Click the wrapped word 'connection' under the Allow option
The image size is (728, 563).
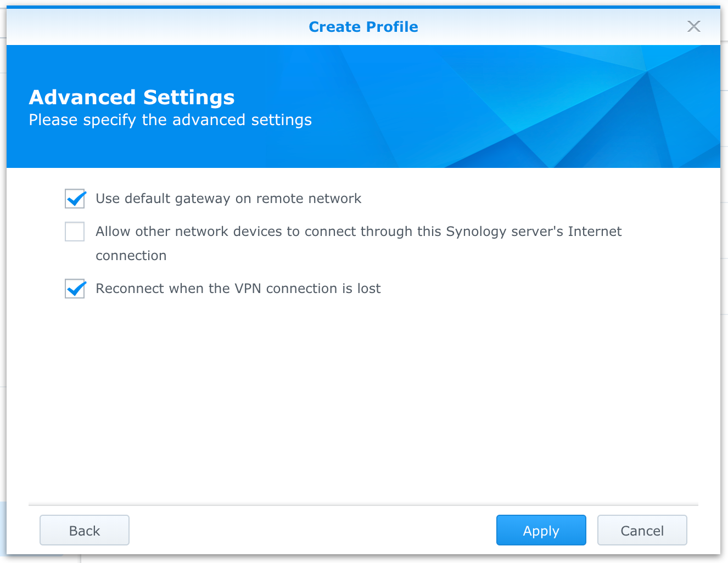[x=131, y=256]
